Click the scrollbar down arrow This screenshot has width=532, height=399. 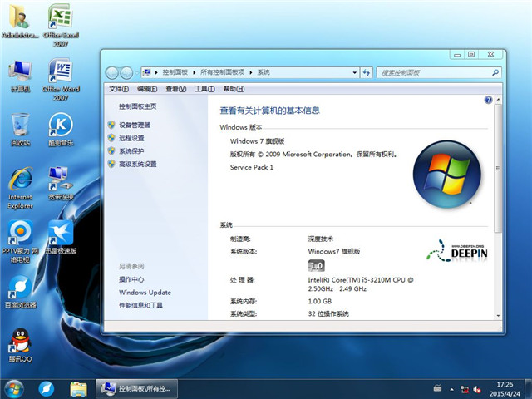[498, 315]
